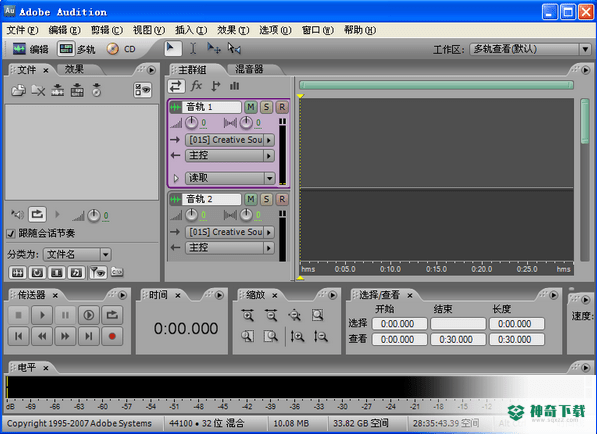Click the 音轨 1 name field

click(x=212, y=107)
